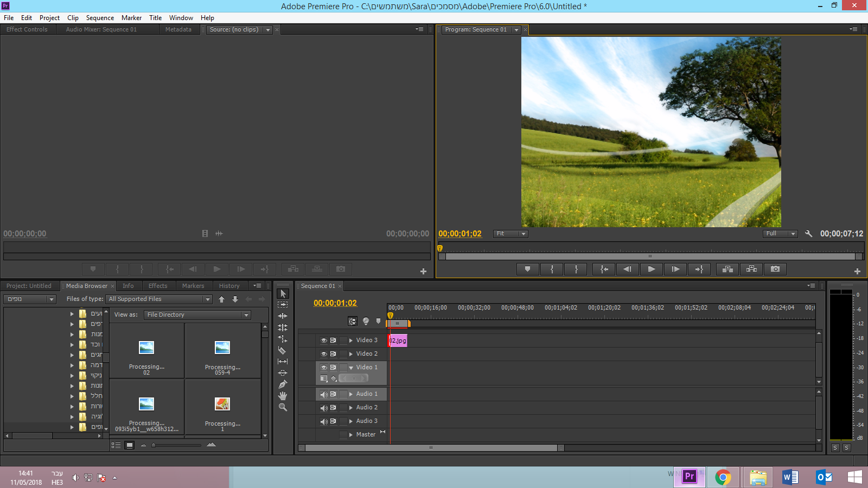Hide Video 3 track with eye icon
This screenshot has height=488, width=868.
coord(324,341)
